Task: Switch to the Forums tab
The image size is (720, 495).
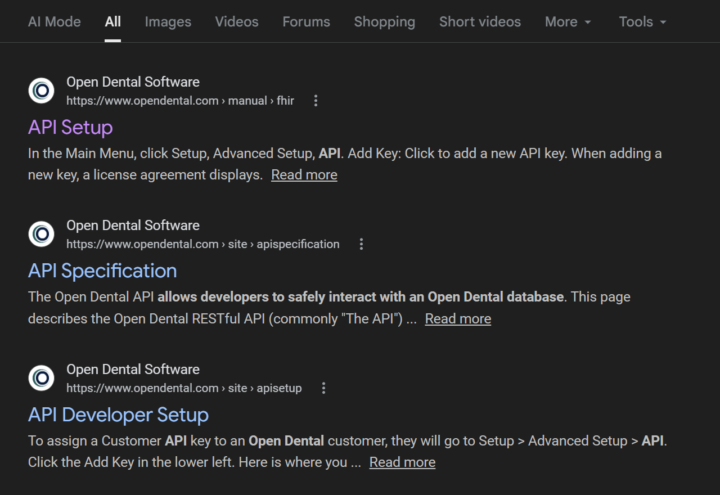Action: pos(306,22)
